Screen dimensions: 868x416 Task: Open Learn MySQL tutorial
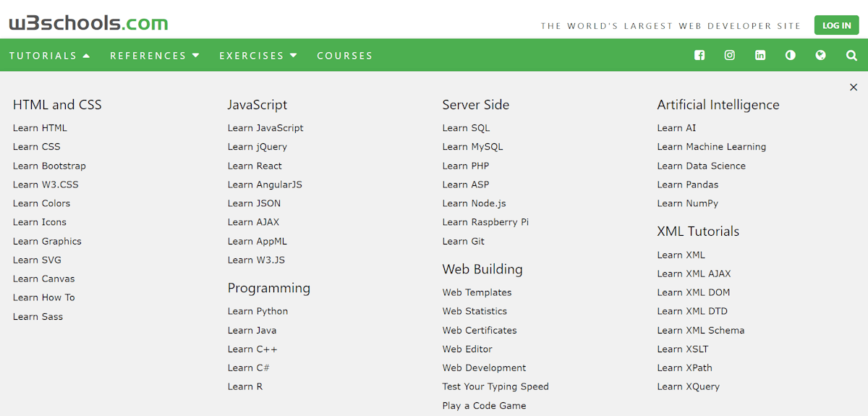(472, 147)
